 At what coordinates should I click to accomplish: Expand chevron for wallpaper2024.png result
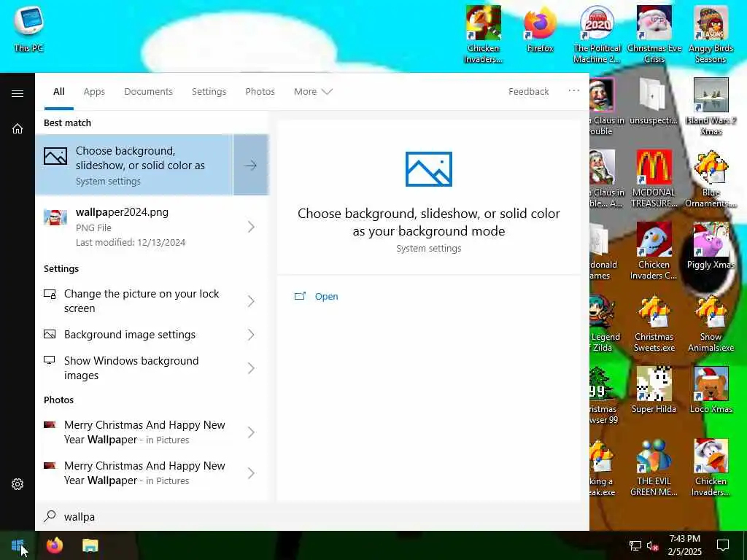pyautogui.click(x=251, y=227)
